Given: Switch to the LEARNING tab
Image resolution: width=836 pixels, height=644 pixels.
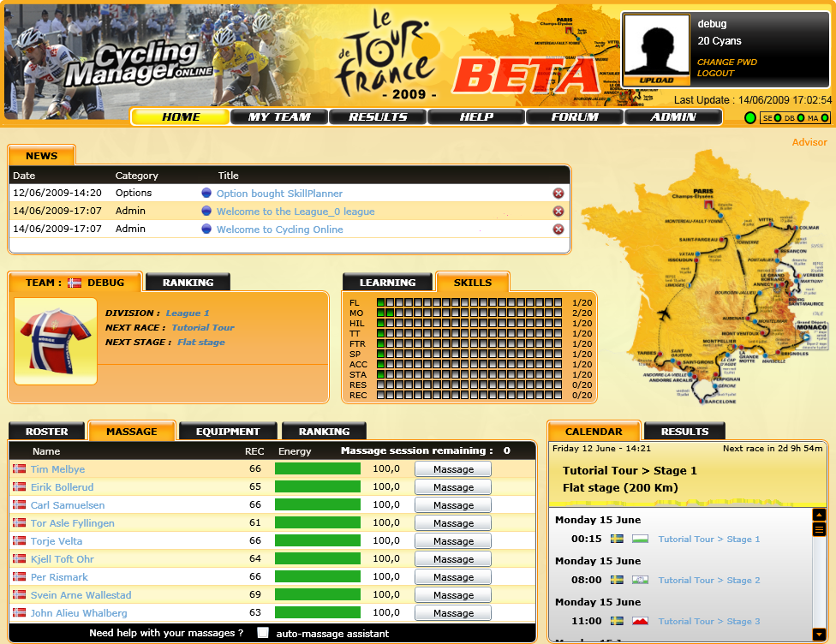Looking at the screenshot, I should pos(387,283).
